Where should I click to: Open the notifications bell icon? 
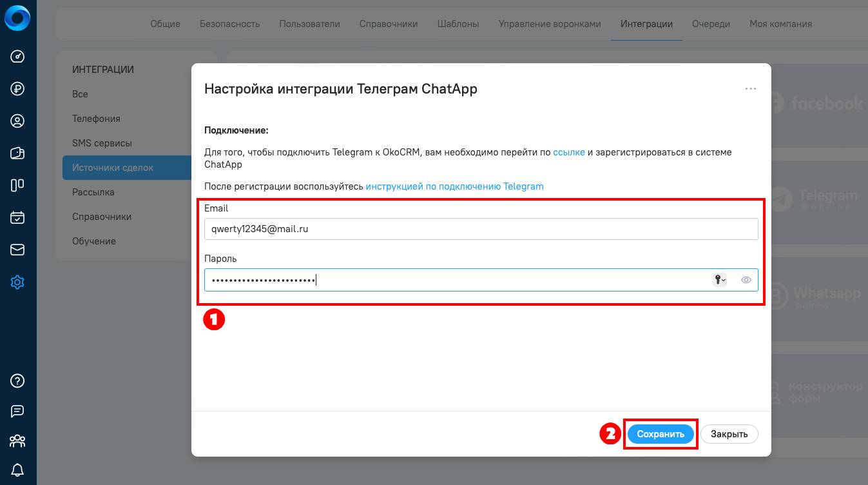(x=17, y=470)
